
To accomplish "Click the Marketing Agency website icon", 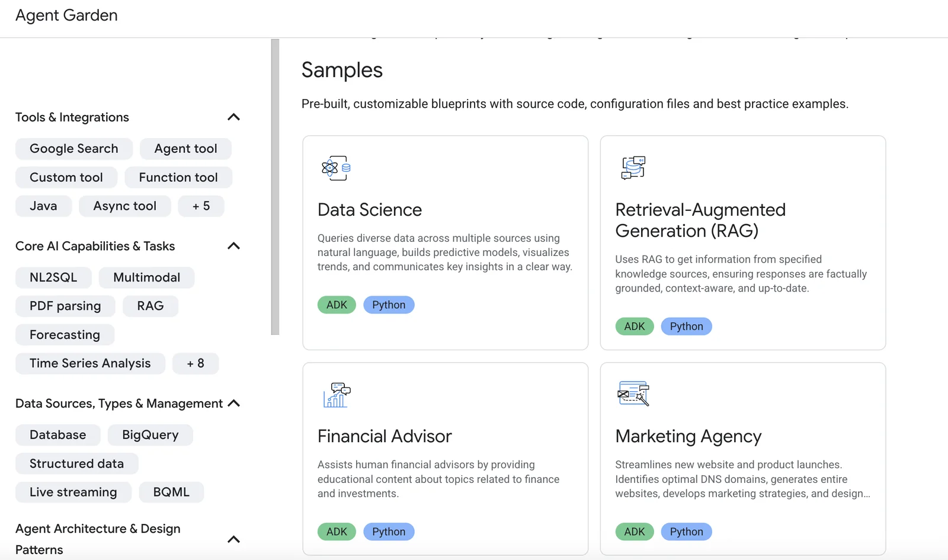I will pos(633,394).
